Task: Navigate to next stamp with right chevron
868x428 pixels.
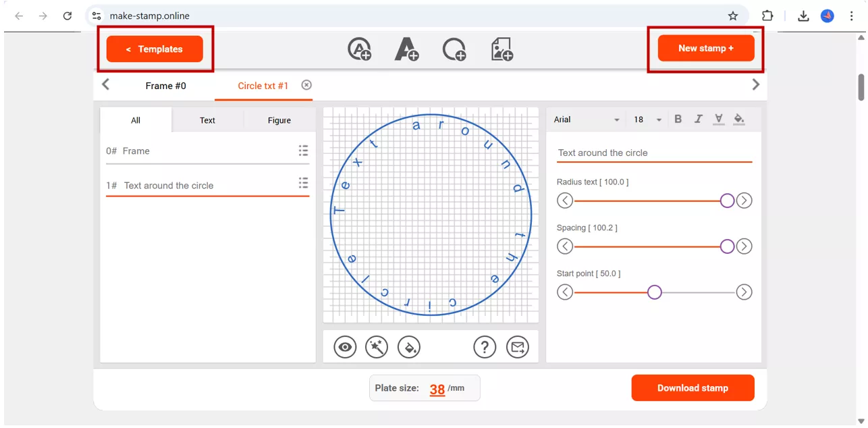Action: [756, 84]
